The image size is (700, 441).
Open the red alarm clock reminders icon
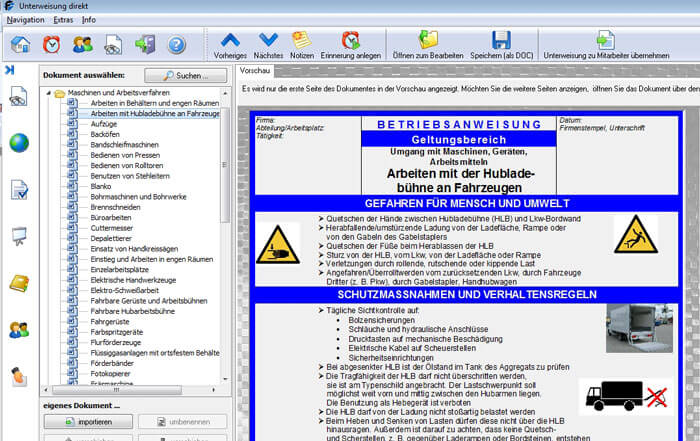52,45
